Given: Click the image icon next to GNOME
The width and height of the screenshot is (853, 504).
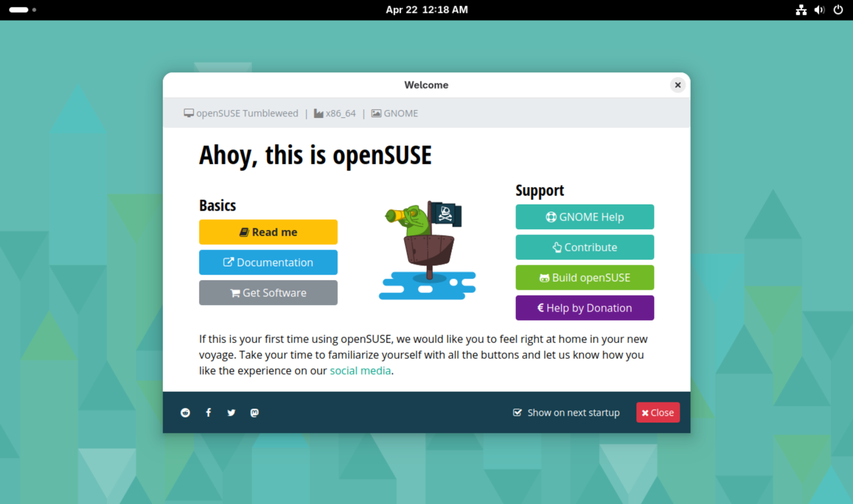Looking at the screenshot, I should pos(376,112).
